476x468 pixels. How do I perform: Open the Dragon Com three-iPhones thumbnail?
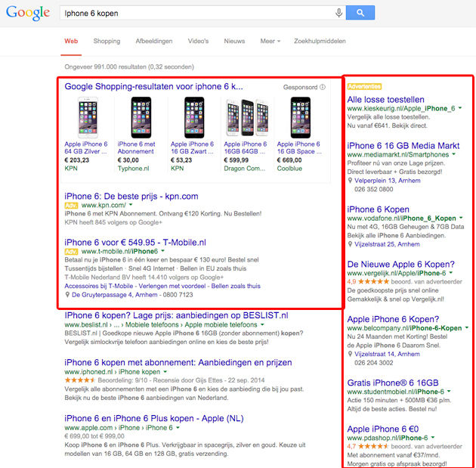247,117
